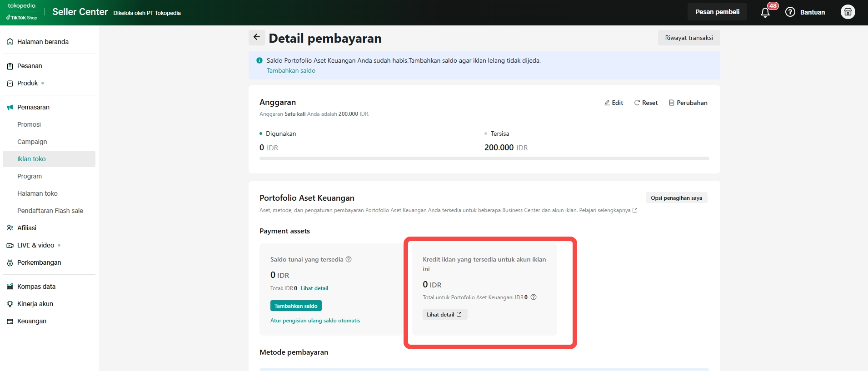Click the Edit pencil in Anggaran
The height and width of the screenshot is (371, 868).
[614, 103]
